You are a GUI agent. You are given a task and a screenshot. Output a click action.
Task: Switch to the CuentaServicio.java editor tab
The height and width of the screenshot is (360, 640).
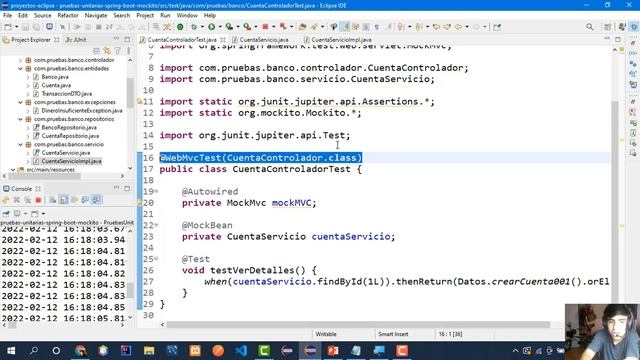[x=263, y=40]
